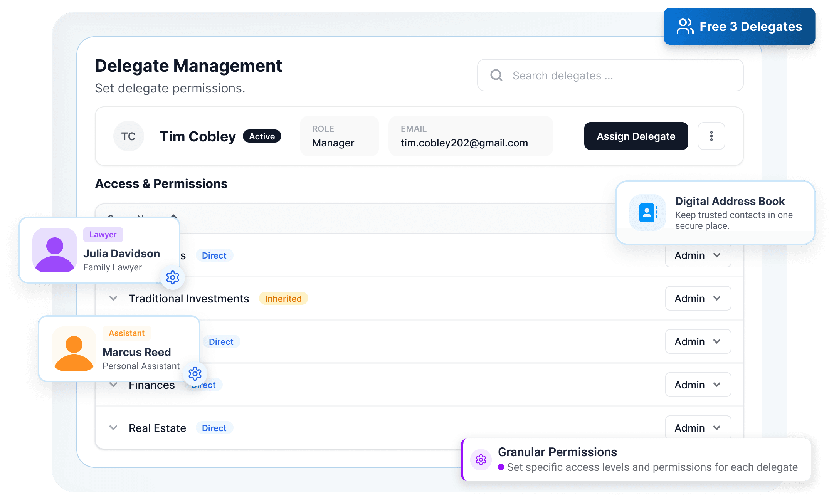Focus the Search delegates input field
The height and width of the screenshot is (504, 834).
point(610,75)
